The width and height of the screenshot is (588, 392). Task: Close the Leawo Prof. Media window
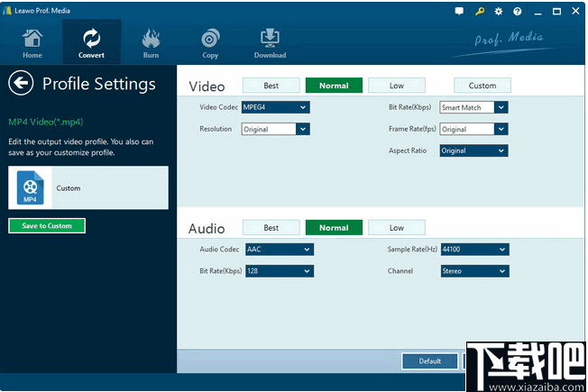pos(575,11)
